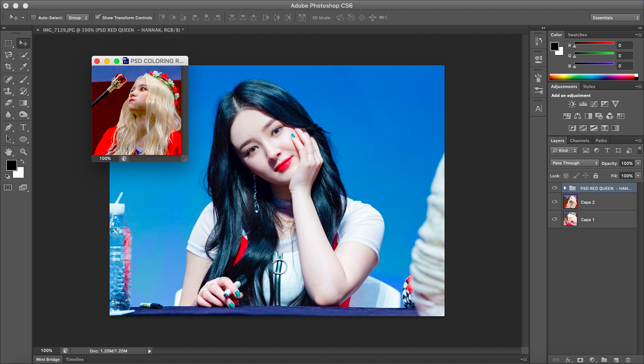
Task: Click the trash icon to delete layer
Action: 628,360
